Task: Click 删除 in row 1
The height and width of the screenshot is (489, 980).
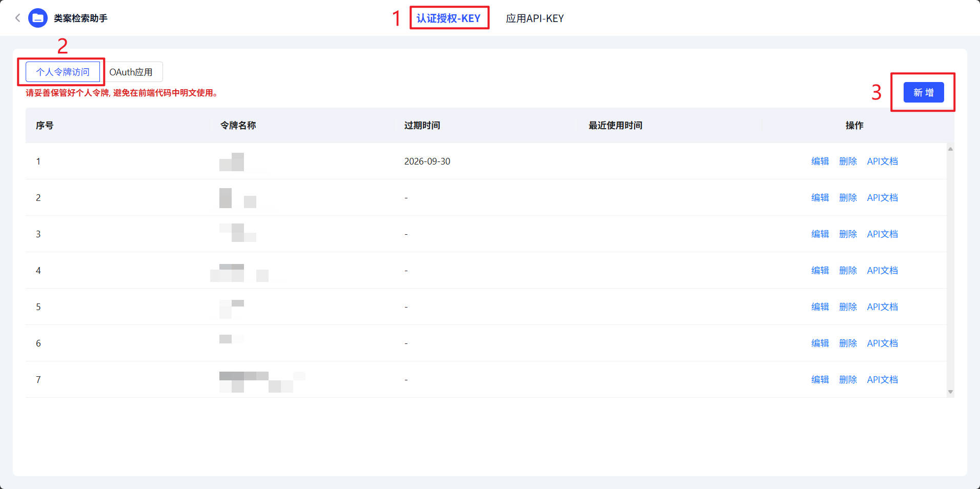Action: (848, 161)
